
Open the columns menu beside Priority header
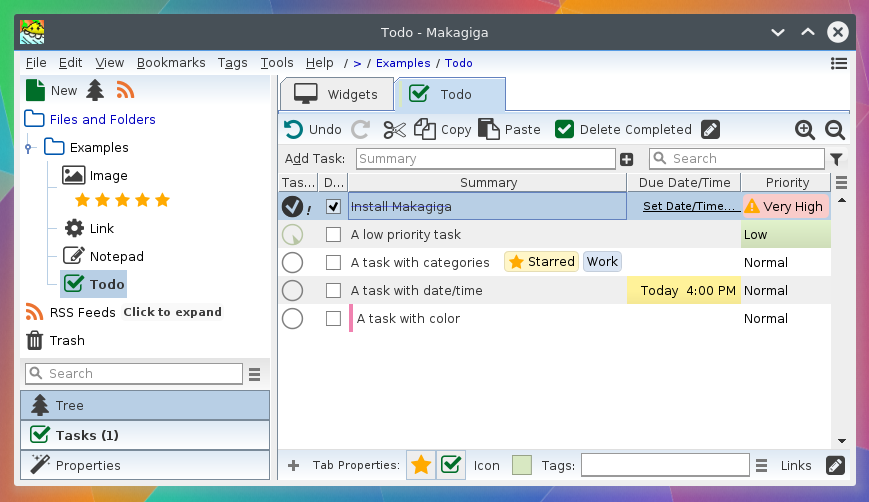[841, 182]
